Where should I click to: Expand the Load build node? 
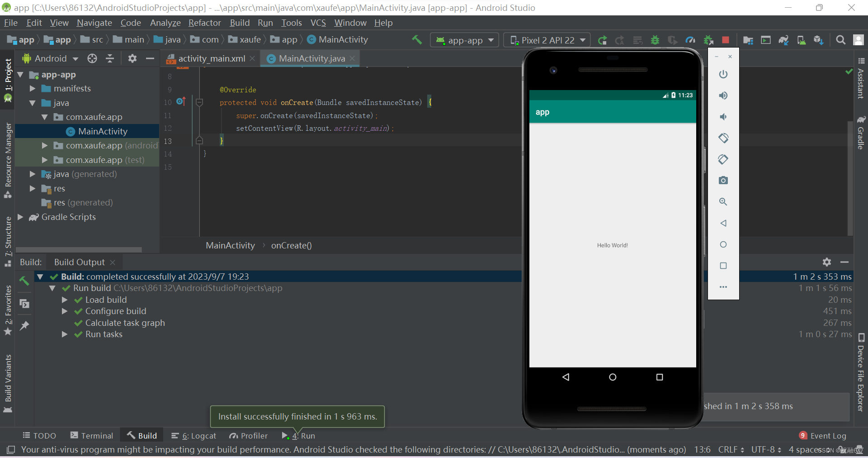click(x=65, y=300)
